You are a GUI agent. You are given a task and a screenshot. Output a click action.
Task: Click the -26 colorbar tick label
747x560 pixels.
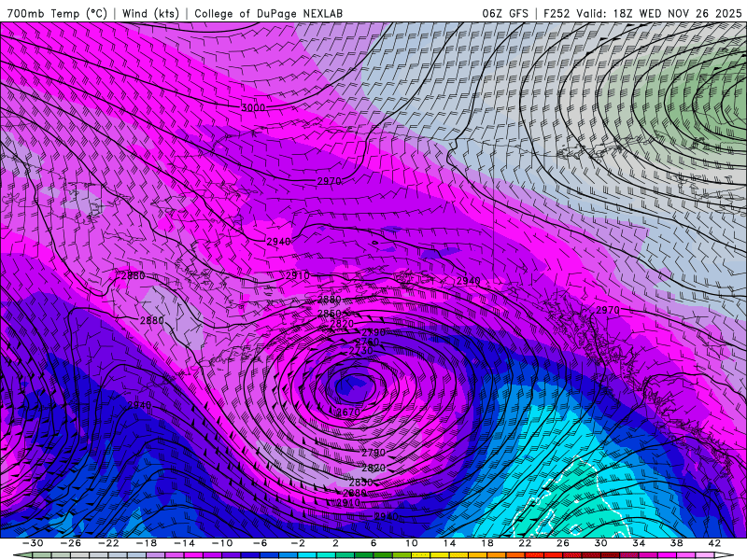click(x=71, y=543)
